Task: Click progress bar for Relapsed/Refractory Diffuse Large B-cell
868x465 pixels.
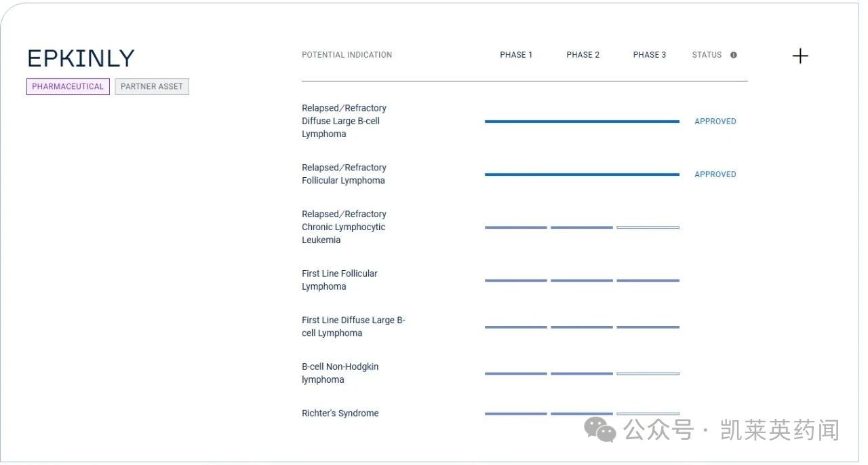Action: click(x=582, y=122)
